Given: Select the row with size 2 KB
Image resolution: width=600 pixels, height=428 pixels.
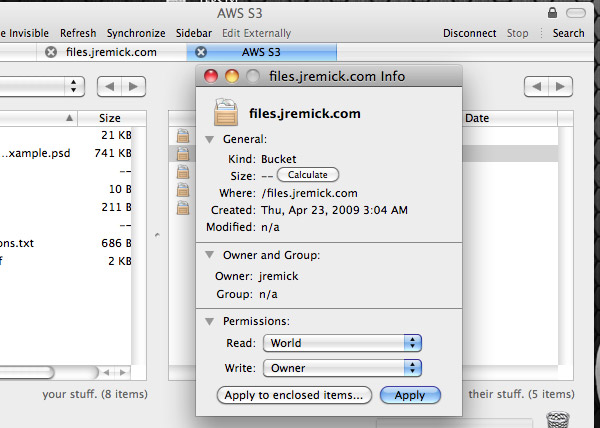Looking at the screenshot, I should click(66, 261).
